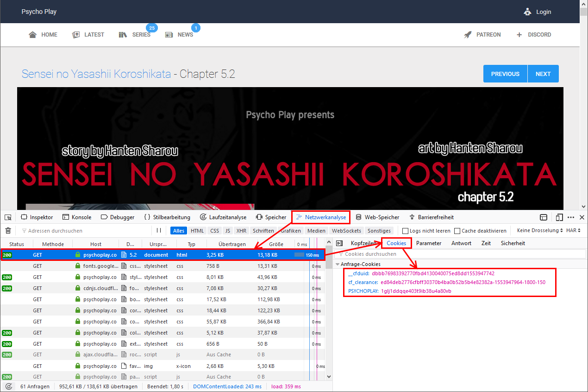Viewport: 588px width, 392px height.
Task: Toggle the network details pane icon
Action: pyautogui.click(x=339, y=243)
